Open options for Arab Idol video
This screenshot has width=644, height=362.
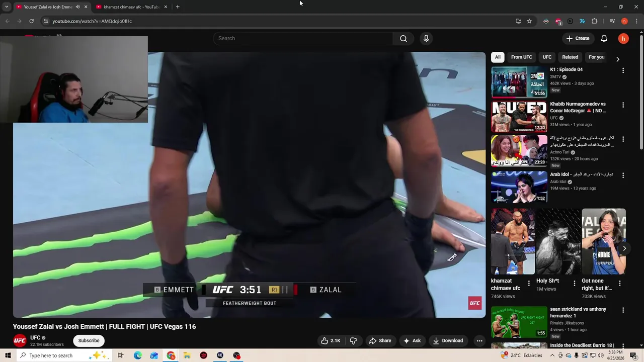coord(623,175)
